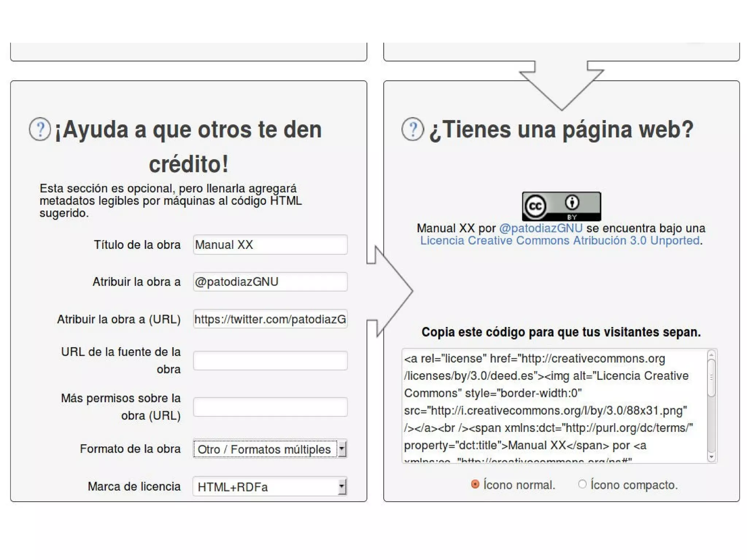The width and height of the screenshot is (747, 560).
Task: Click the Creative Commons BY license badge
Action: 561,206
